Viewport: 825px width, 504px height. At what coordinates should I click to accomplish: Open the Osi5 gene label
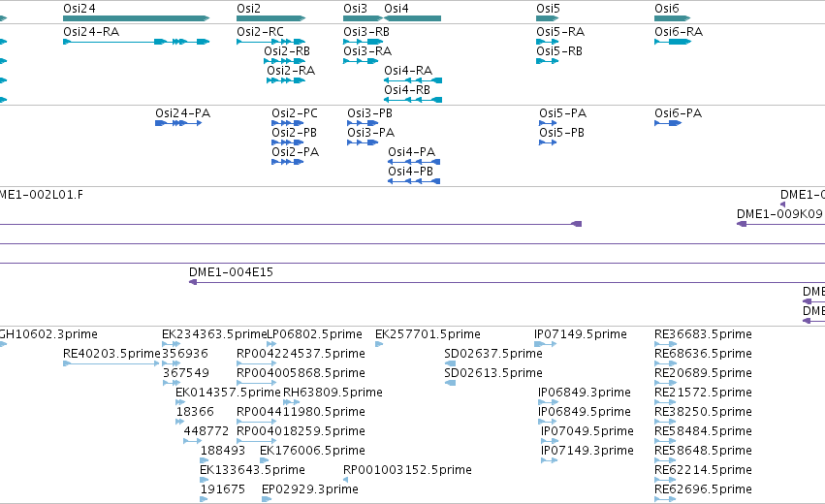point(549,9)
